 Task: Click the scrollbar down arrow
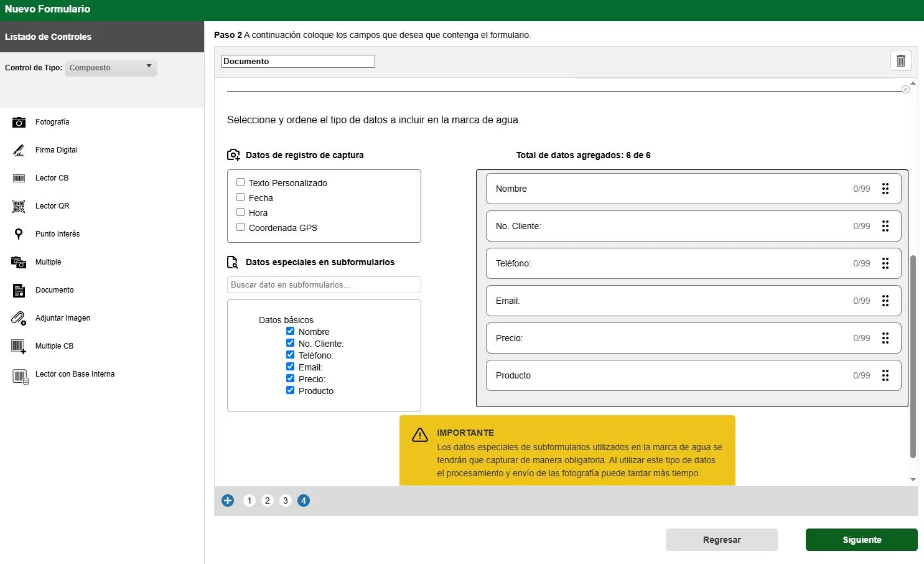click(913, 480)
